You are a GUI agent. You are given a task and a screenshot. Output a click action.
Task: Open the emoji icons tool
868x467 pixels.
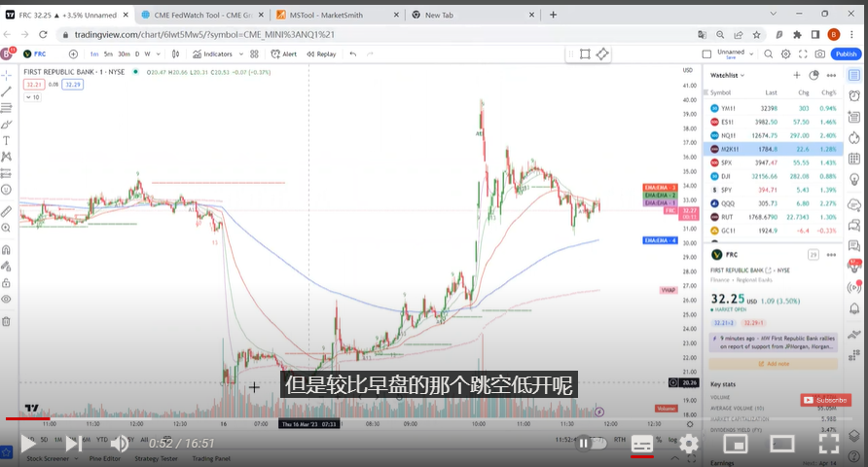[7, 190]
